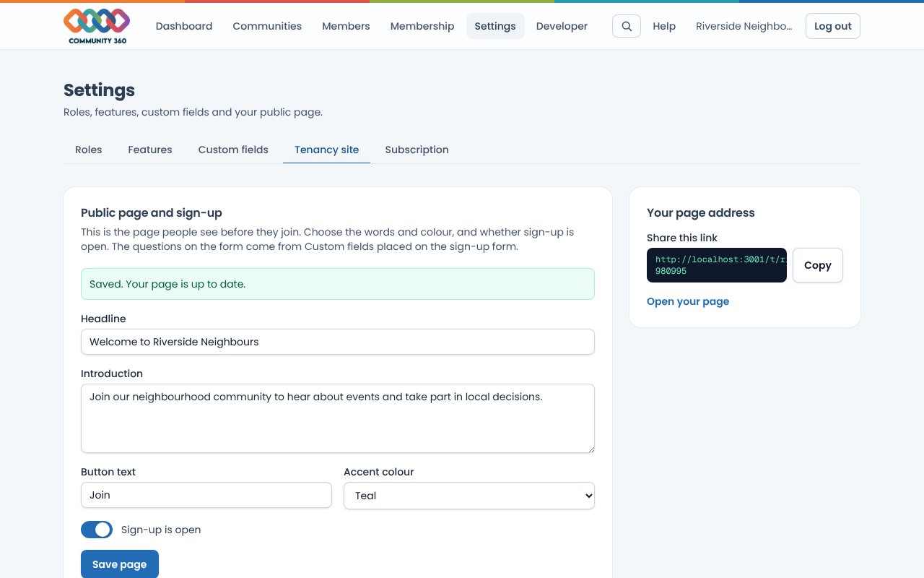924x578 pixels.
Task: Click the Save page button
Action: [120, 564]
